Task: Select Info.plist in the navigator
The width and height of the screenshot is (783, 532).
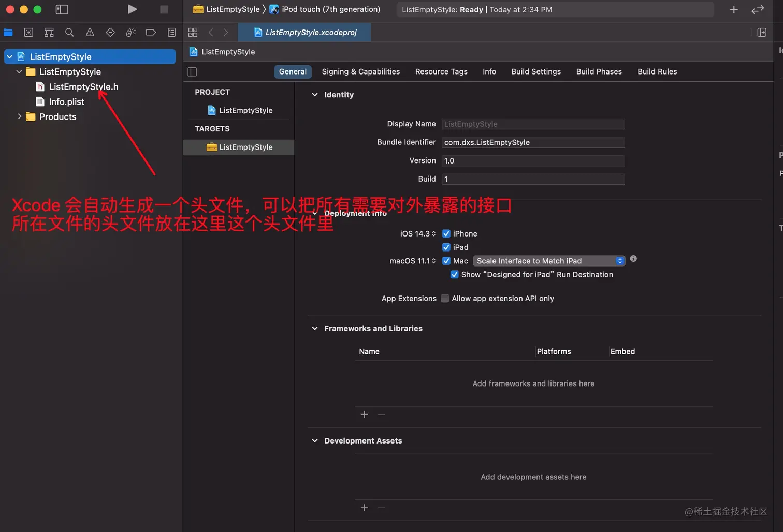Action: (66, 102)
